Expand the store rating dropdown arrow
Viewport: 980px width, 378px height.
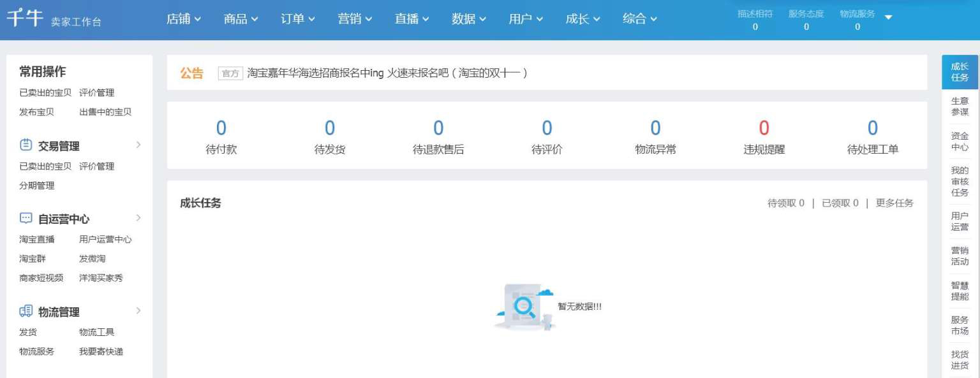[889, 17]
